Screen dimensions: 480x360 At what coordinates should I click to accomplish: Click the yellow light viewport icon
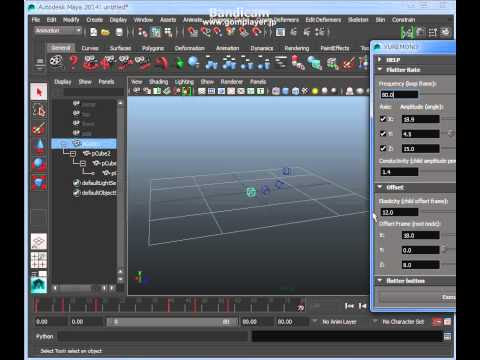[315, 91]
